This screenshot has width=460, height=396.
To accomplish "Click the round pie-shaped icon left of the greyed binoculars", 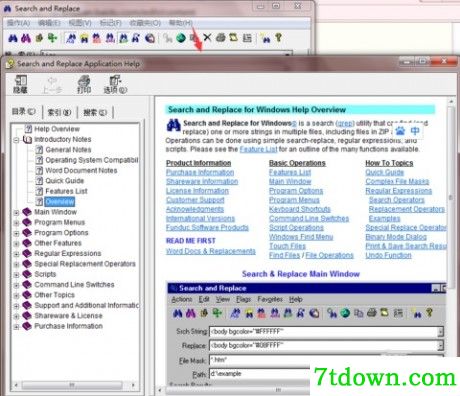I will click(x=150, y=38).
